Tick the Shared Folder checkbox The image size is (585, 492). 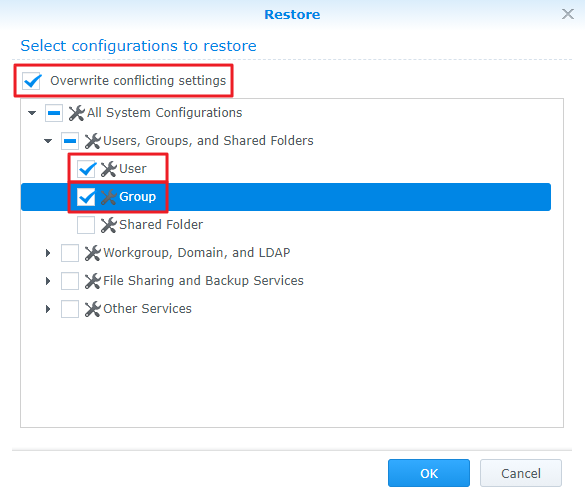click(x=86, y=225)
